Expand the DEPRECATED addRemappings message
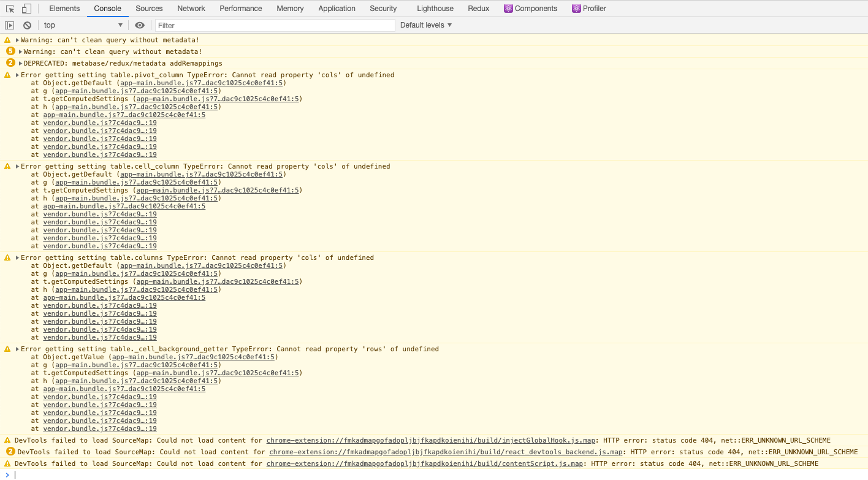Image resolution: width=868 pixels, height=480 pixels. [x=21, y=63]
